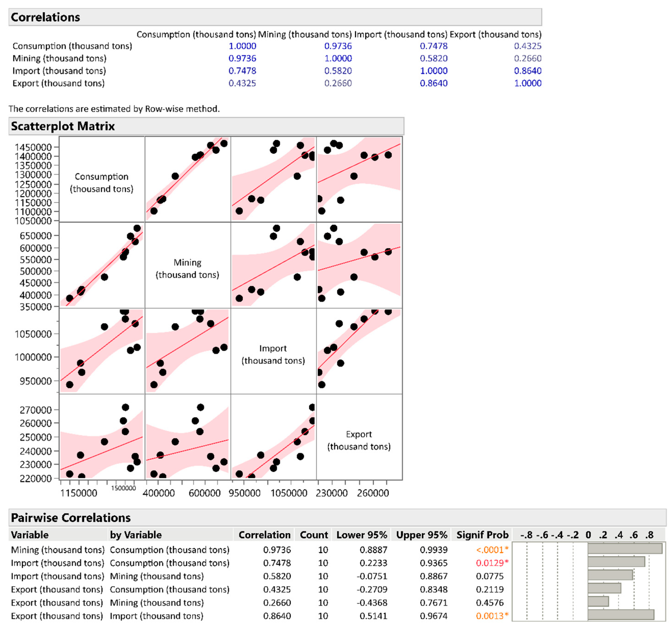Click the Consumption diagonal cell in scatterplot matrix
Screen dimensions: 672x629
pos(102,179)
